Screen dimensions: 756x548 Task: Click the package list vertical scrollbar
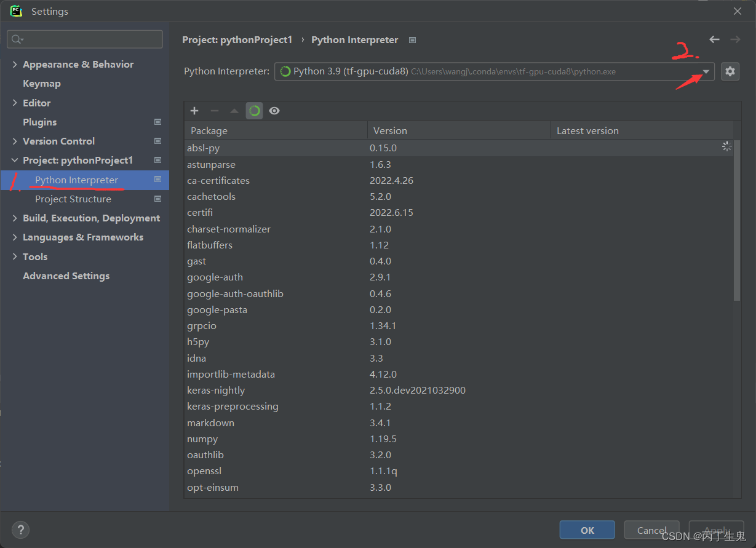737,221
